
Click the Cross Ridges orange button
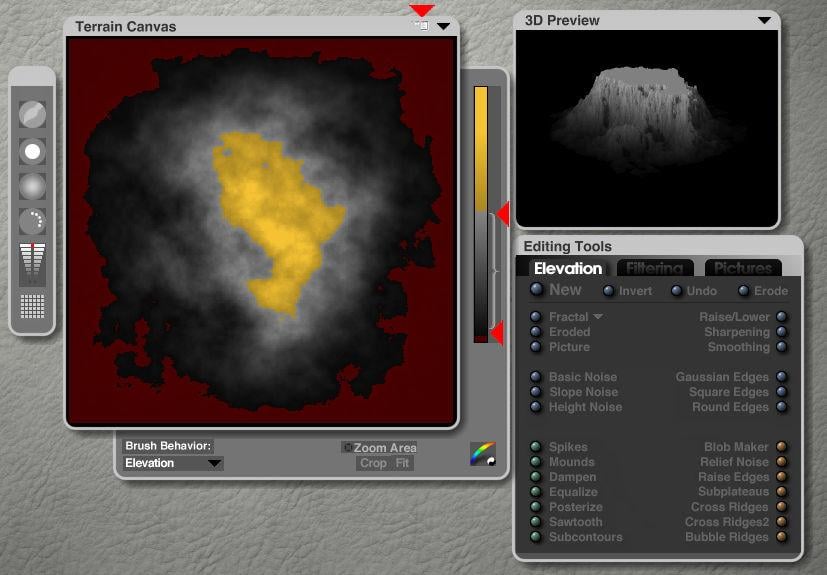click(x=782, y=506)
